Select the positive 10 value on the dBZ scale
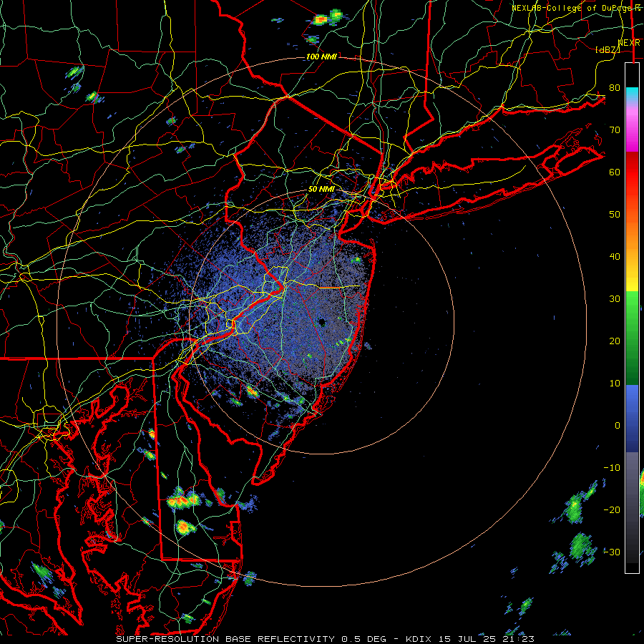Screen dimensions: 644x644 [x=615, y=384]
